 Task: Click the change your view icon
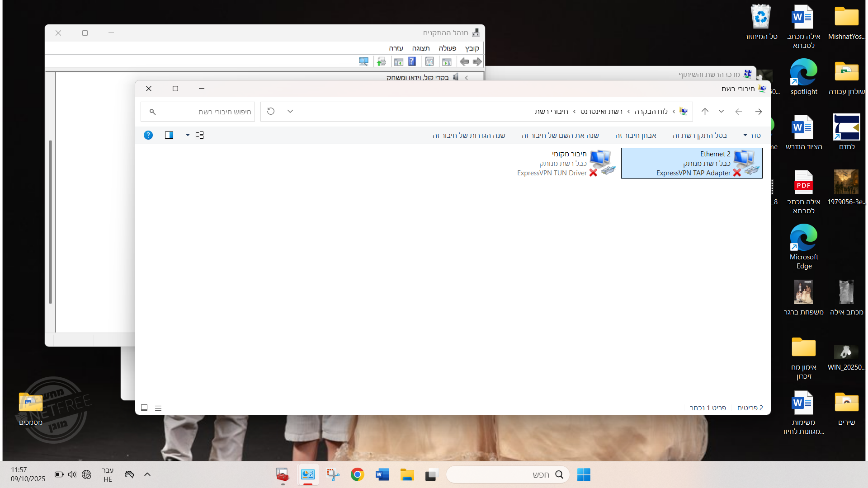(x=200, y=135)
